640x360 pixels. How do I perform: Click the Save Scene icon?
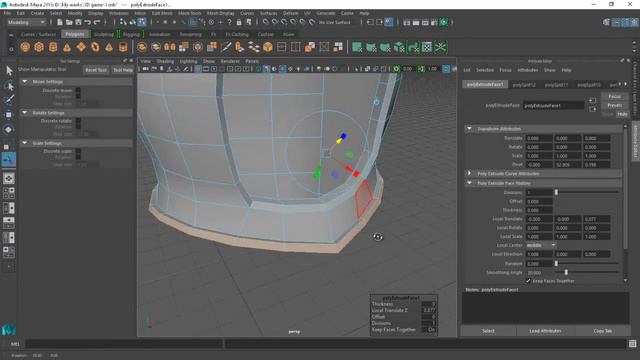tap(78, 22)
